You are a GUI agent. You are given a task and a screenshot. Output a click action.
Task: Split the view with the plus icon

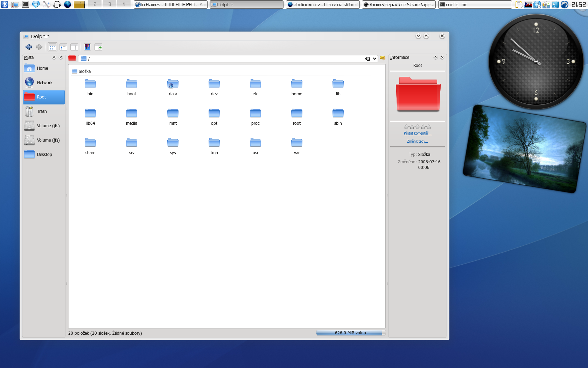[98, 47]
